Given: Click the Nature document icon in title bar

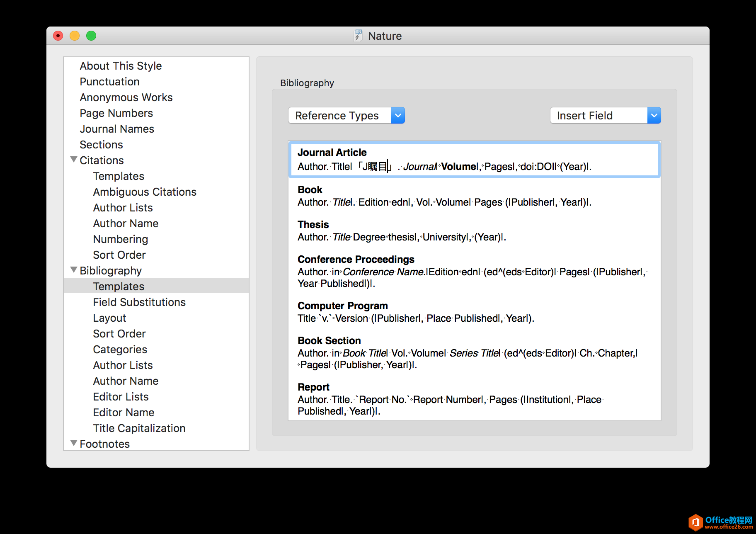Looking at the screenshot, I should 358,36.
